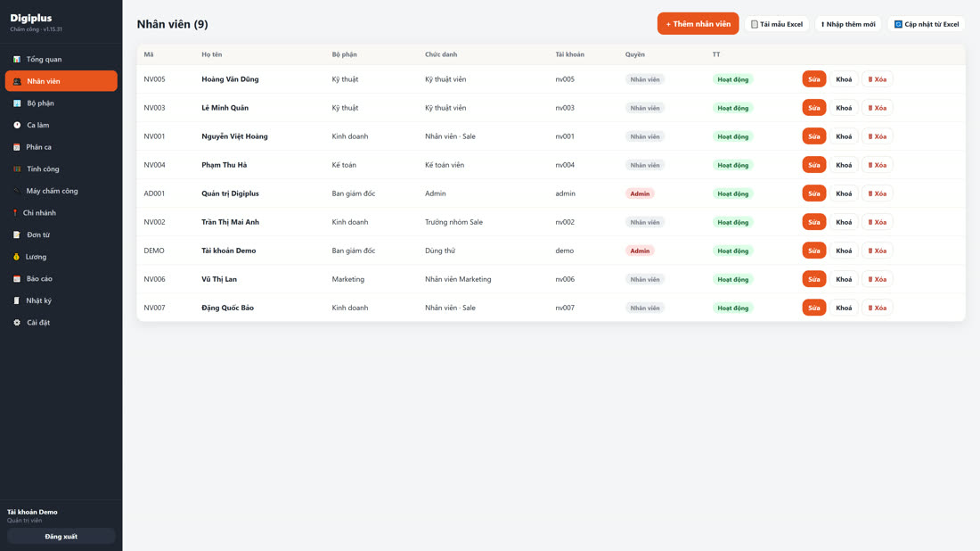Edit Hoàng Văn Dũng with Sửa
The image size is (980, 551).
813,79
